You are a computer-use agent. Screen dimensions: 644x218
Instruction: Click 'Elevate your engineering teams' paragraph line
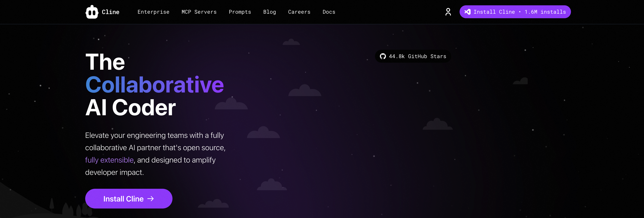coord(154,135)
